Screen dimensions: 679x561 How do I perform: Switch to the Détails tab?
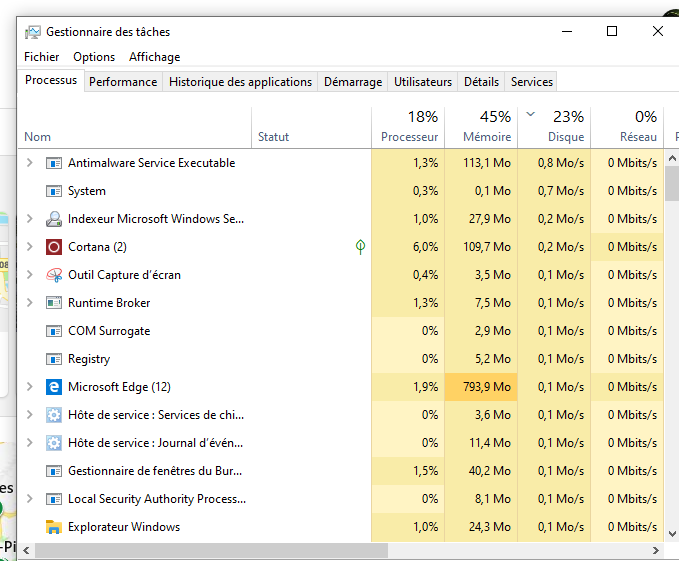tap(481, 82)
